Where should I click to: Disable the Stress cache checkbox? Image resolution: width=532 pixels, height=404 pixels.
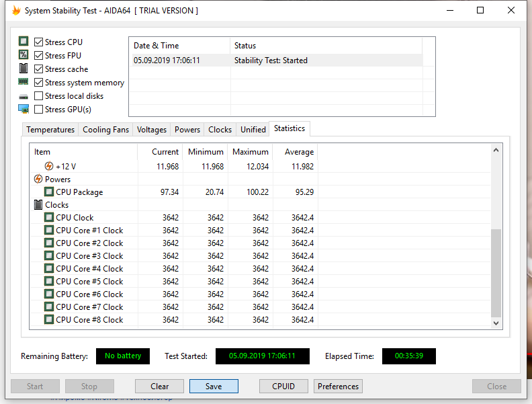[39, 69]
